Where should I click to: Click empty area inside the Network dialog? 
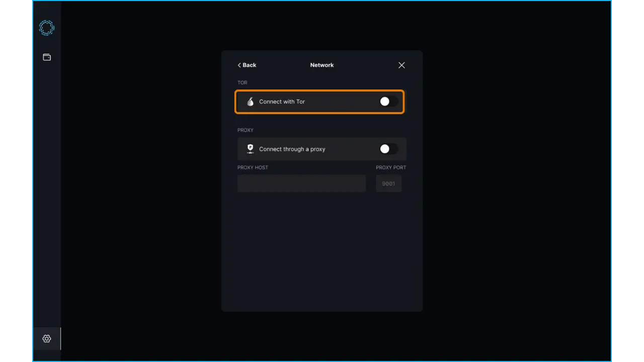[x=322, y=251]
